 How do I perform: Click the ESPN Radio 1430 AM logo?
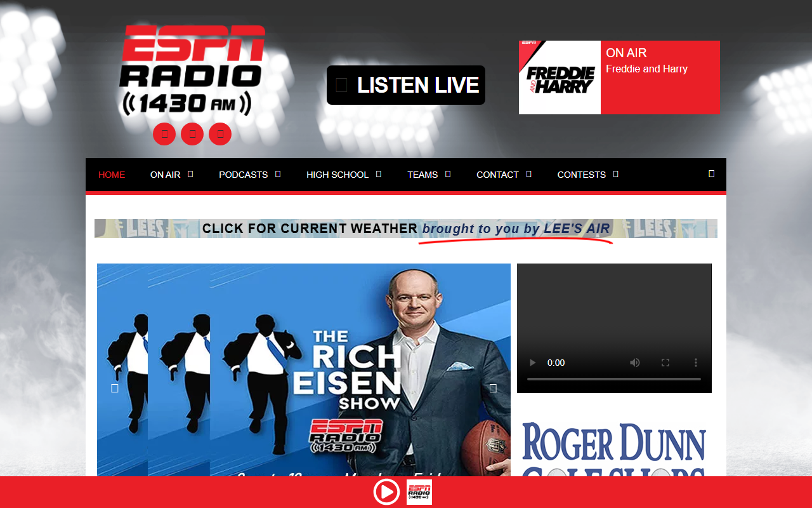tap(192, 70)
